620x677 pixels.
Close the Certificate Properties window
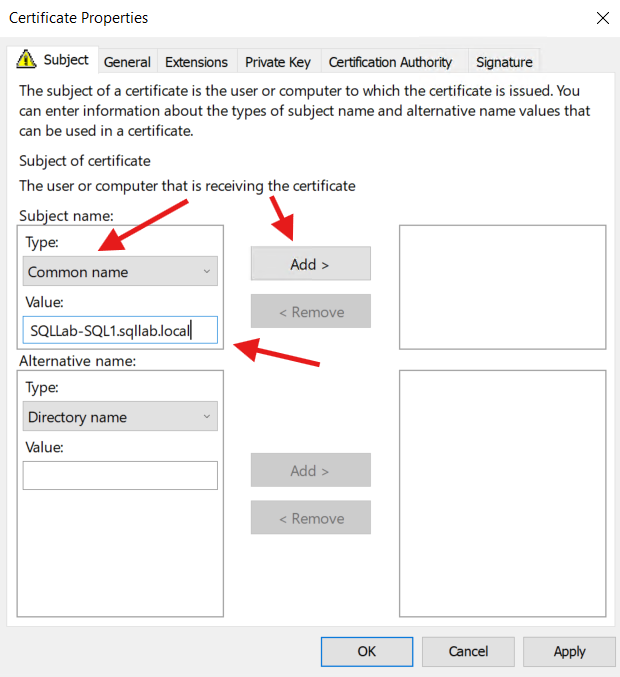(x=603, y=18)
